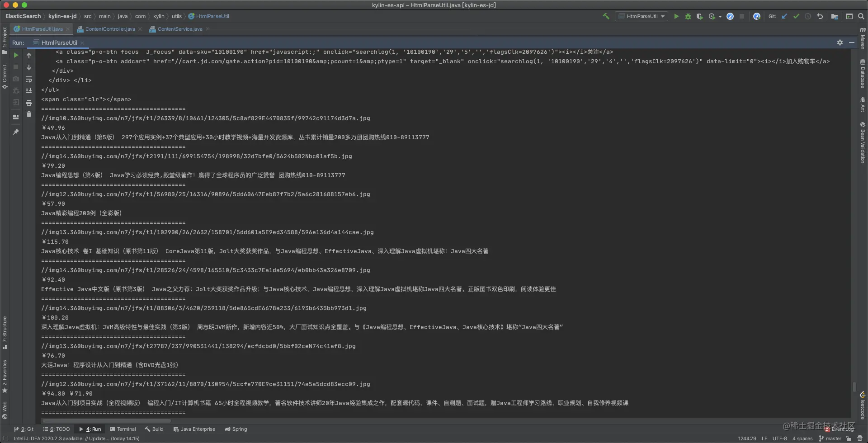Rerun HtmlParseUtil in the Run panel

pyautogui.click(x=16, y=55)
